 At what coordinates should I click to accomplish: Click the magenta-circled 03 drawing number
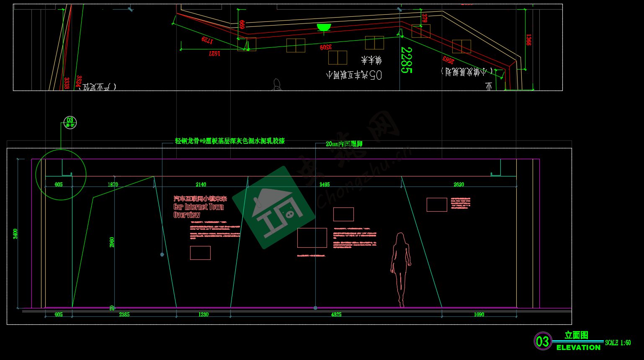543,341
